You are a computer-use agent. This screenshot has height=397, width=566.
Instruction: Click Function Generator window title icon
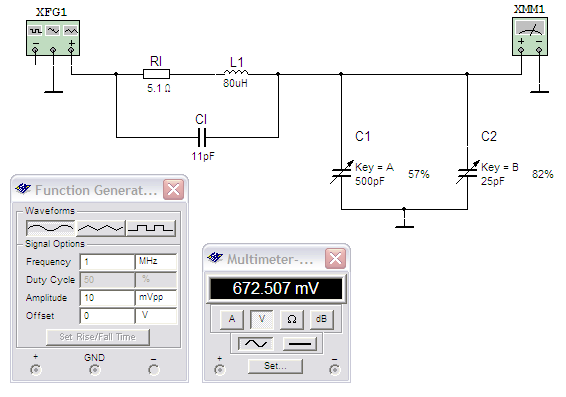point(23,189)
